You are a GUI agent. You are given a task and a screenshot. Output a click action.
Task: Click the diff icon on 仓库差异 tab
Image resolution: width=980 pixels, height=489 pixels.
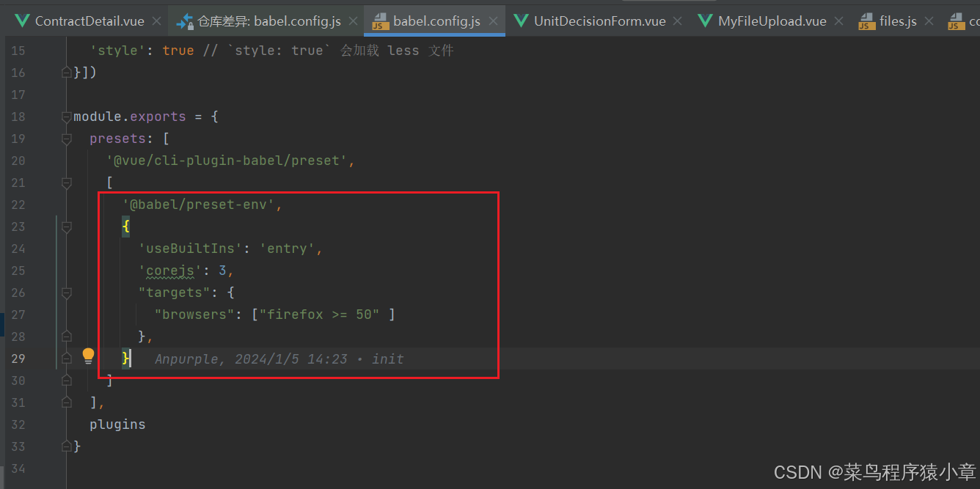tap(185, 21)
